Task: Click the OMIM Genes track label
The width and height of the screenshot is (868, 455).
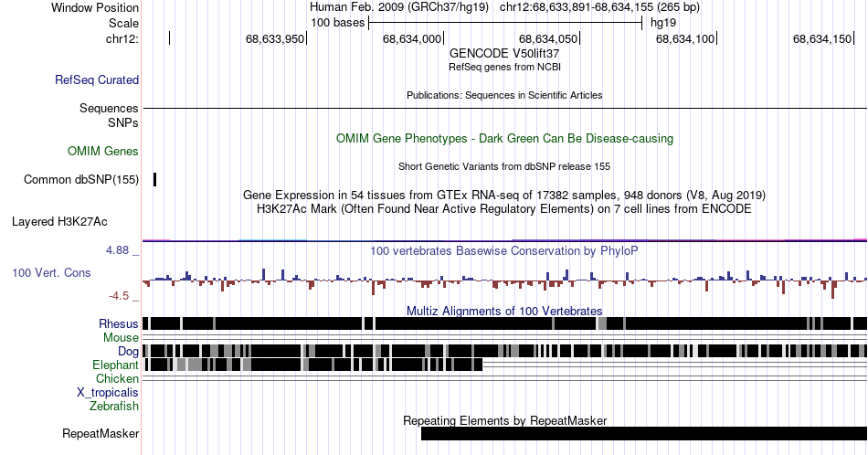Action: [103, 151]
